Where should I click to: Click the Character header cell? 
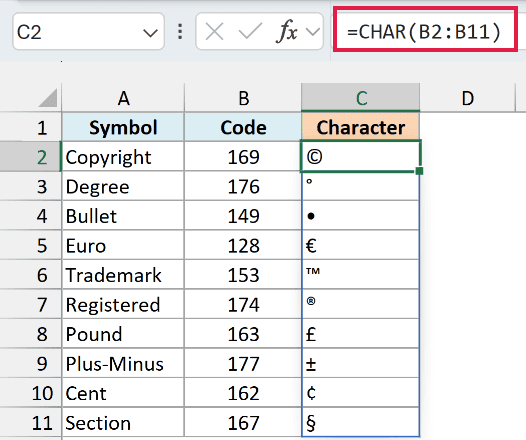tap(361, 127)
